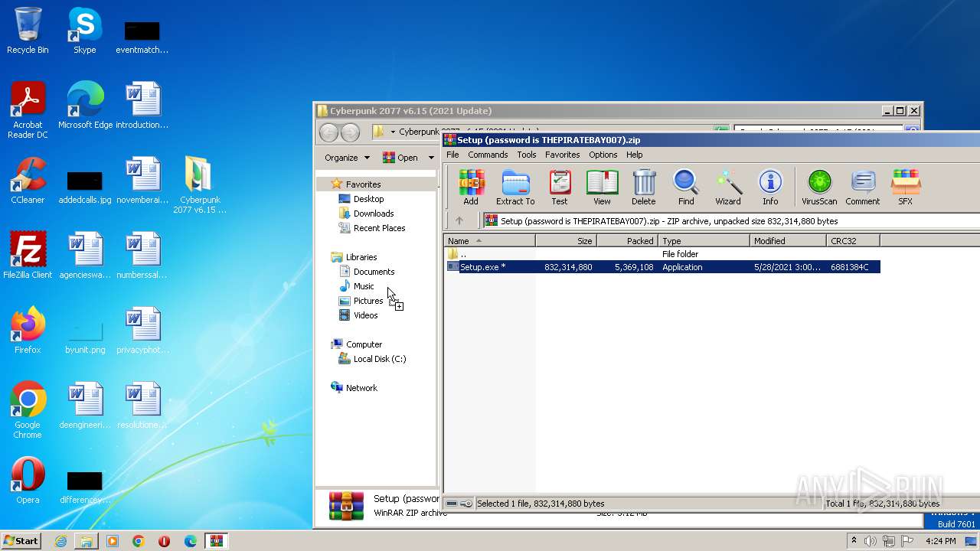Click the archive path address field
The width and height of the screenshot is (980, 551).
coord(731,220)
